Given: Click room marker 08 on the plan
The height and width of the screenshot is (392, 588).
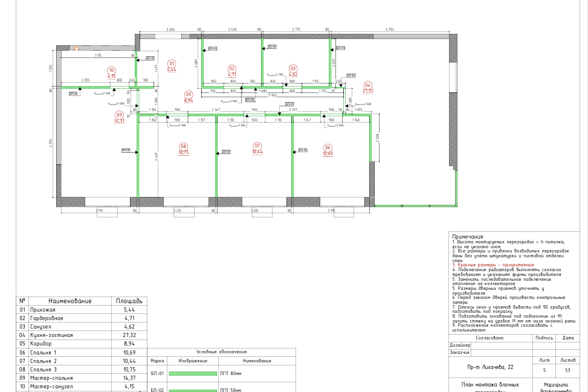Looking at the screenshot, I should [x=184, y=146].
